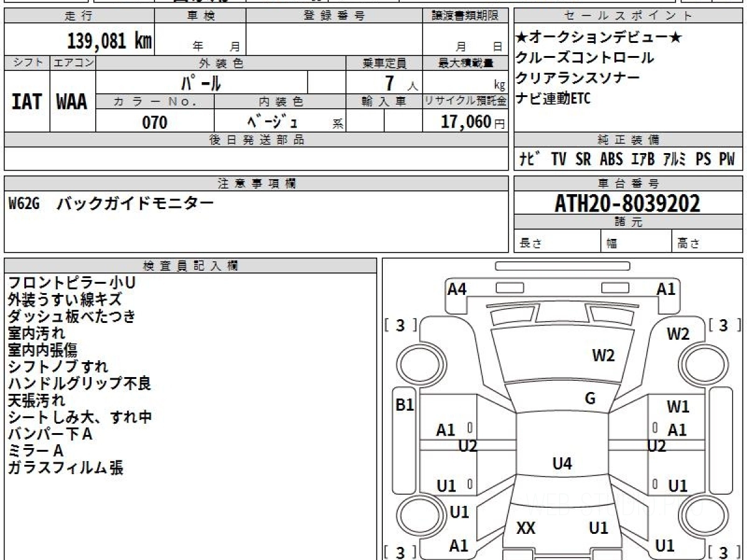Select the シフト header cell

[27, 63]
